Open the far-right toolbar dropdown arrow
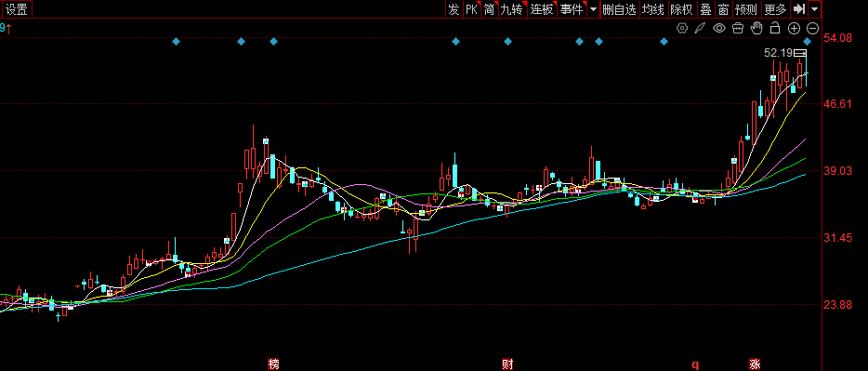Viewport: 868px width, 371px height. point(814,9)
